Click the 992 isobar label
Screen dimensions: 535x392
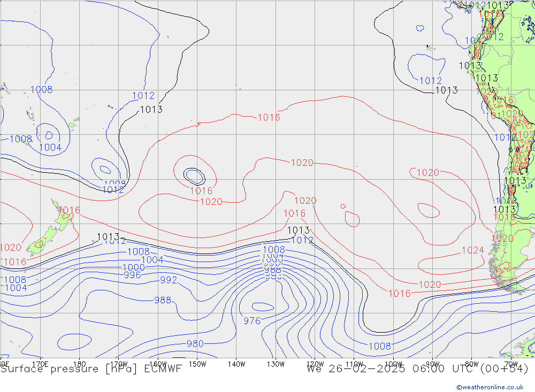pyautogui.click(x=169, y=280)
